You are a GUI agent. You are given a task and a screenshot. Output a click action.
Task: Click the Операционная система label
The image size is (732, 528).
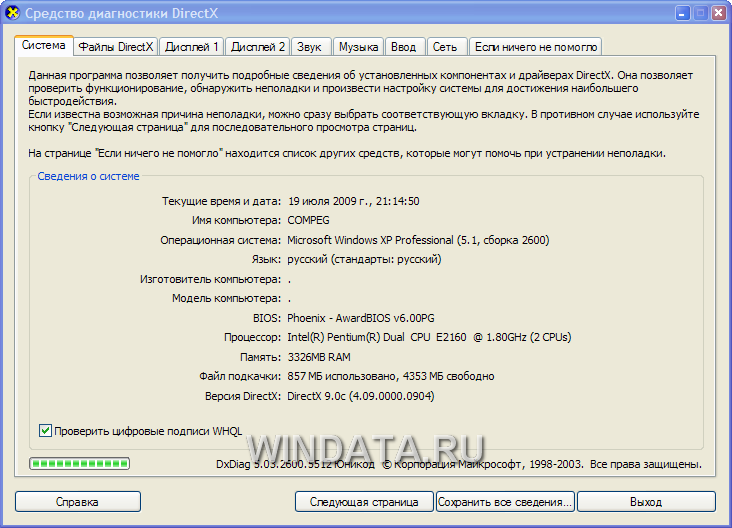tap(220, 240)
